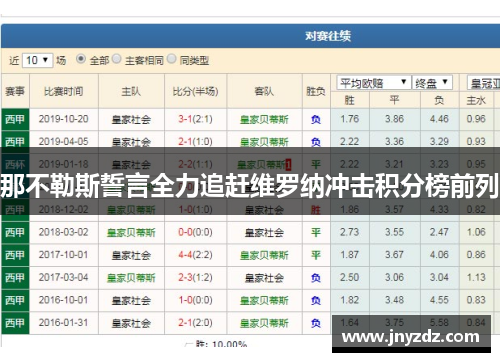
Task: Click the 比赛时间 column header
Action: click(64, 91)
